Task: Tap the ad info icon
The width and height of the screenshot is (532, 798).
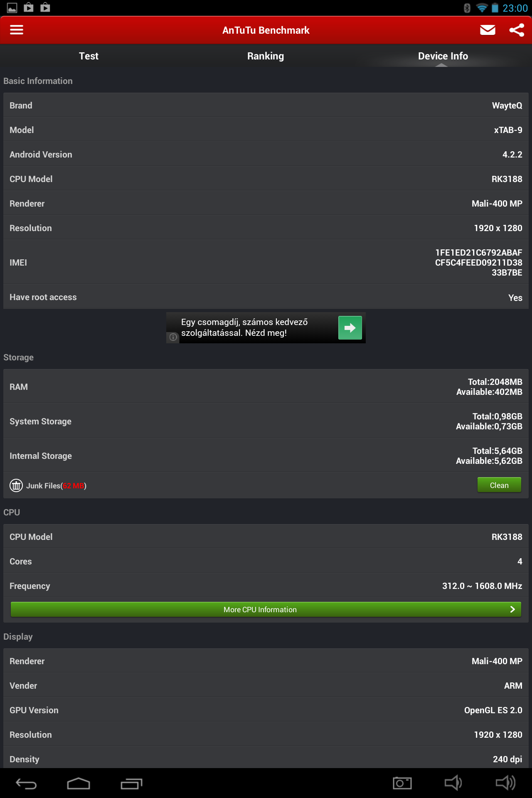Action: point(173,337)
